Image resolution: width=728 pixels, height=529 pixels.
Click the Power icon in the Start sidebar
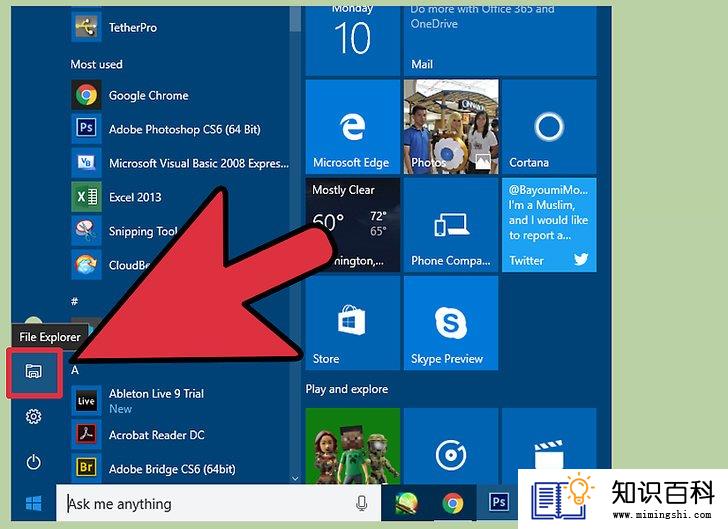33,462
